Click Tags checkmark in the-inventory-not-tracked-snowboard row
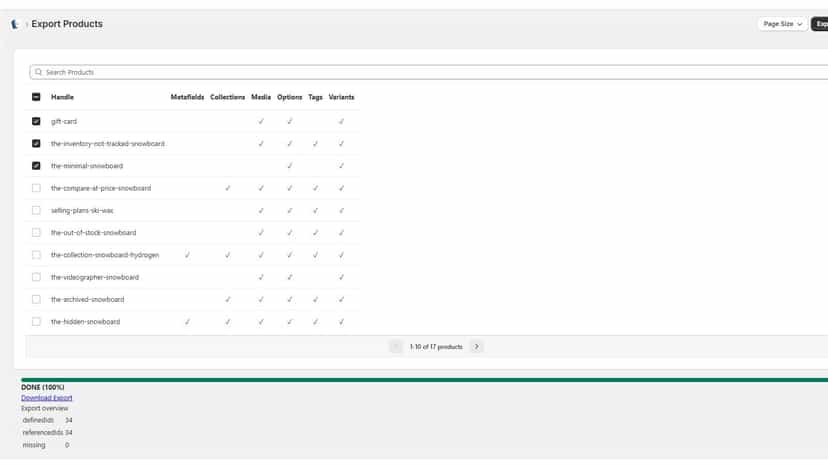 click(315, 143)
